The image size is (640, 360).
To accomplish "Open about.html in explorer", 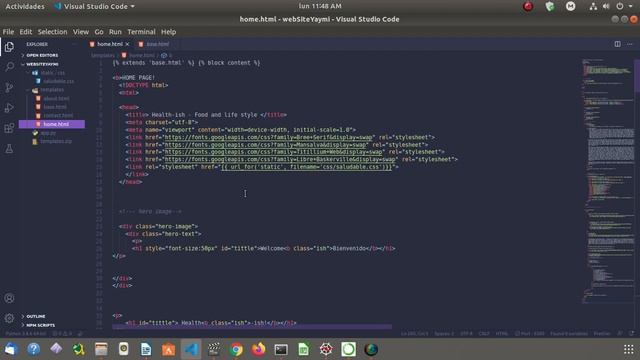I will (x=56, y=98).
